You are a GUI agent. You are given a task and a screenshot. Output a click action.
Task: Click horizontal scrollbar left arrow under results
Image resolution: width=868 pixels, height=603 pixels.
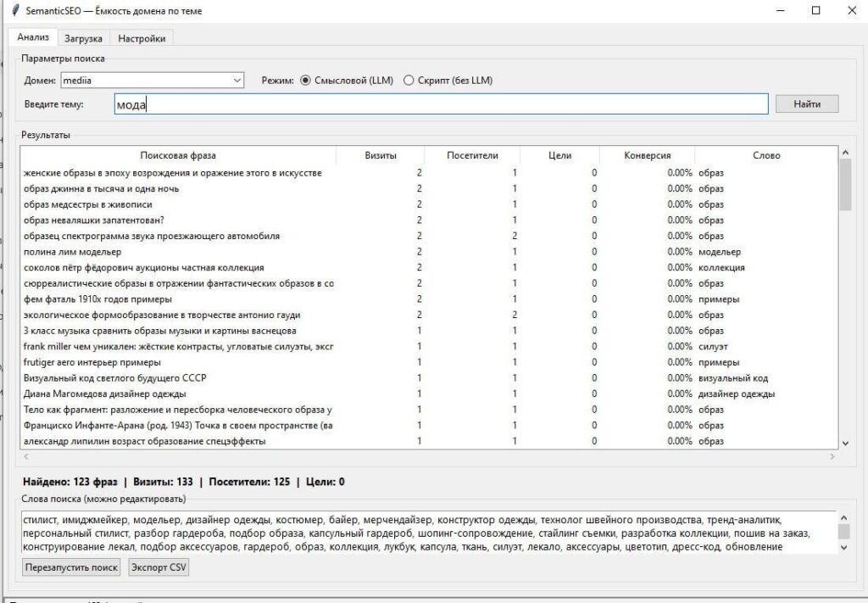click(26, 456)
